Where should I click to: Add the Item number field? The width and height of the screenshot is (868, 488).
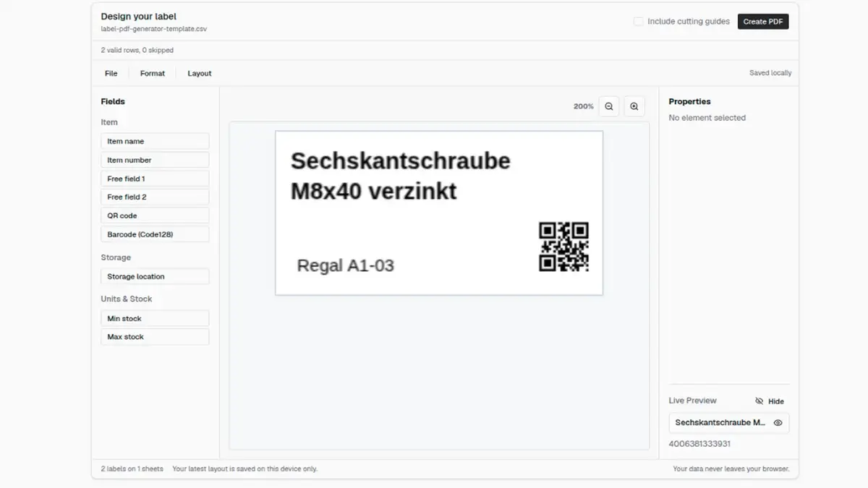coord(155,160)
